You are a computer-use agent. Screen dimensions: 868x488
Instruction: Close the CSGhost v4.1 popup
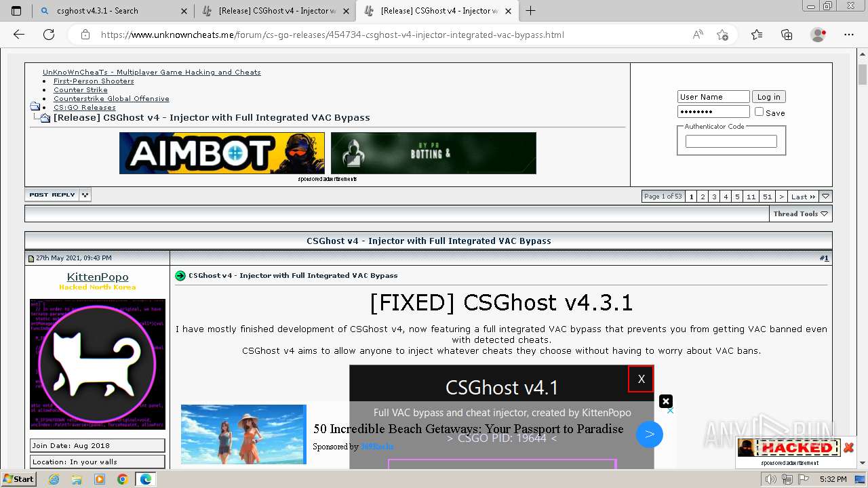(641, 379)
